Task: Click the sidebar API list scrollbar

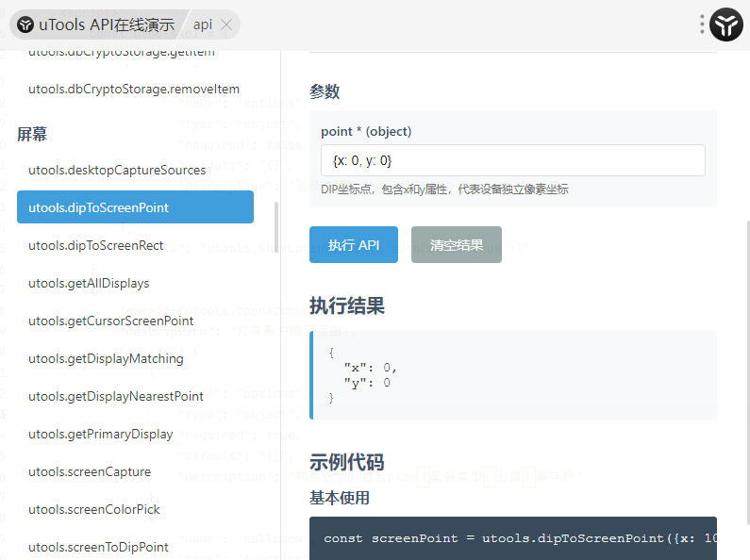Action: tap(275, 222)
